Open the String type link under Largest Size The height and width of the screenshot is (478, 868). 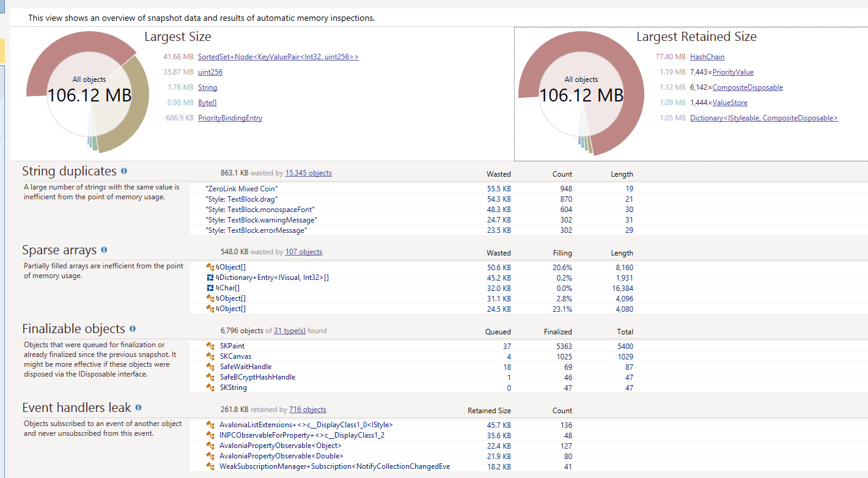pos(208,87)
